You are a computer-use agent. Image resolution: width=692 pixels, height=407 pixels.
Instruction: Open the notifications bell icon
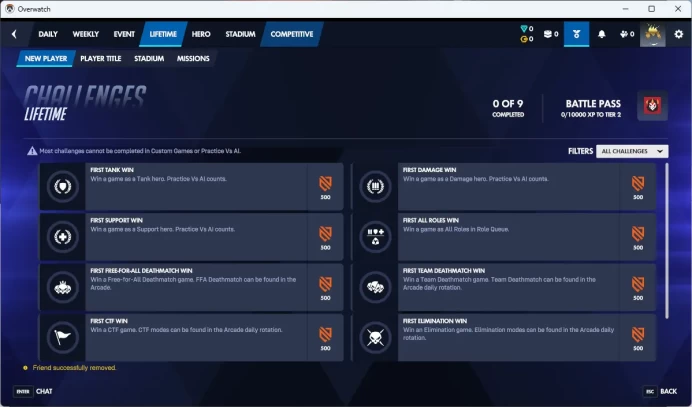[602, 34]
